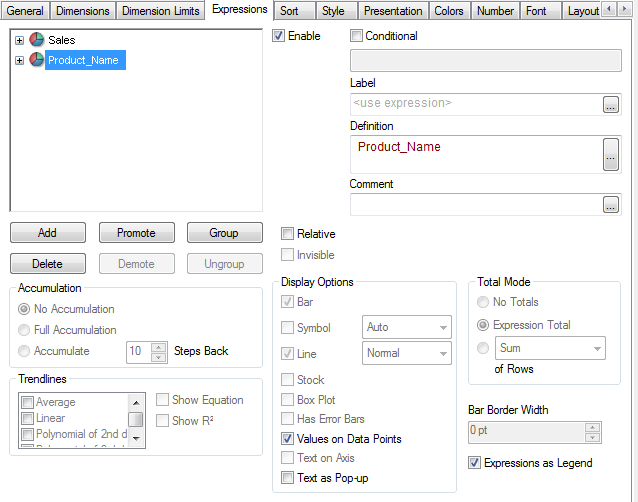Open the Definition edit expression ellipsis button
Viewport: 638px width, 502px height.
tap(611, 153)
